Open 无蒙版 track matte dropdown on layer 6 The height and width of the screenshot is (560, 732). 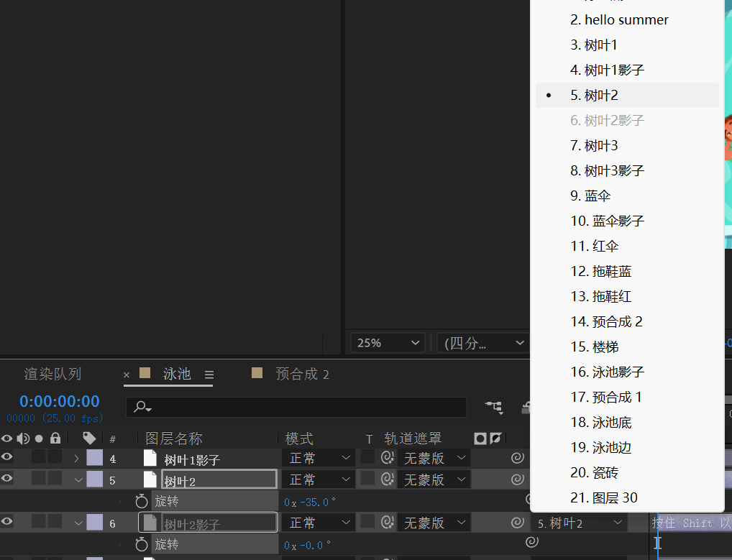(434, 522)
